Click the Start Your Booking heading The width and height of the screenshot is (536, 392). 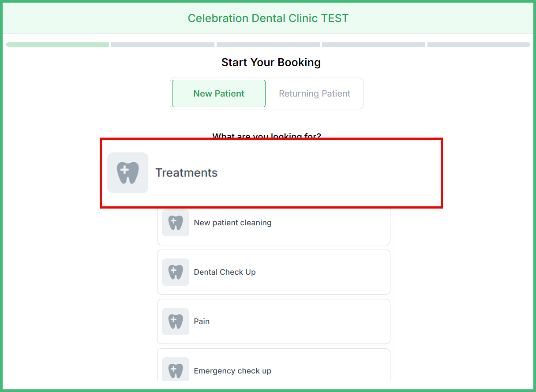(271, 62)
